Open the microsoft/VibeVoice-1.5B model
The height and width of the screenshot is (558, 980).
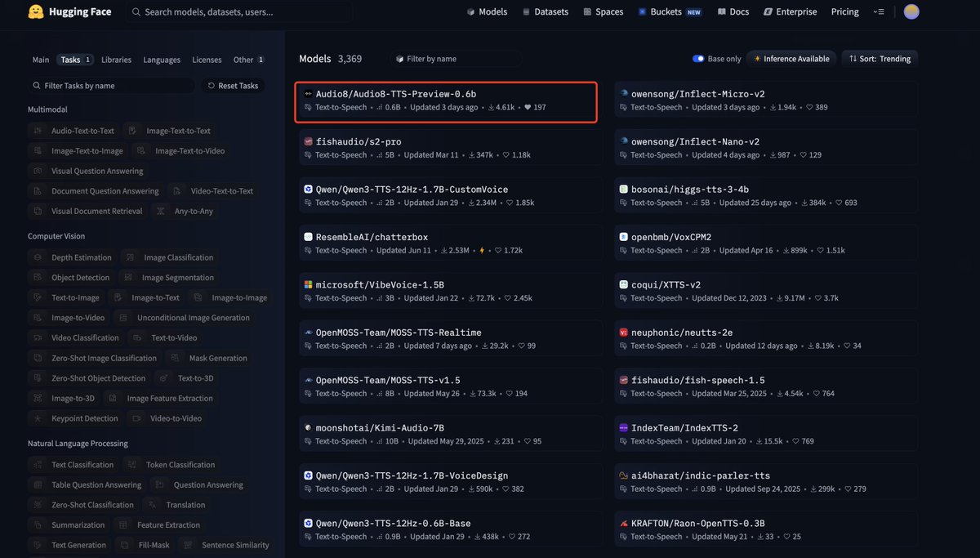[x=451, y=292]
